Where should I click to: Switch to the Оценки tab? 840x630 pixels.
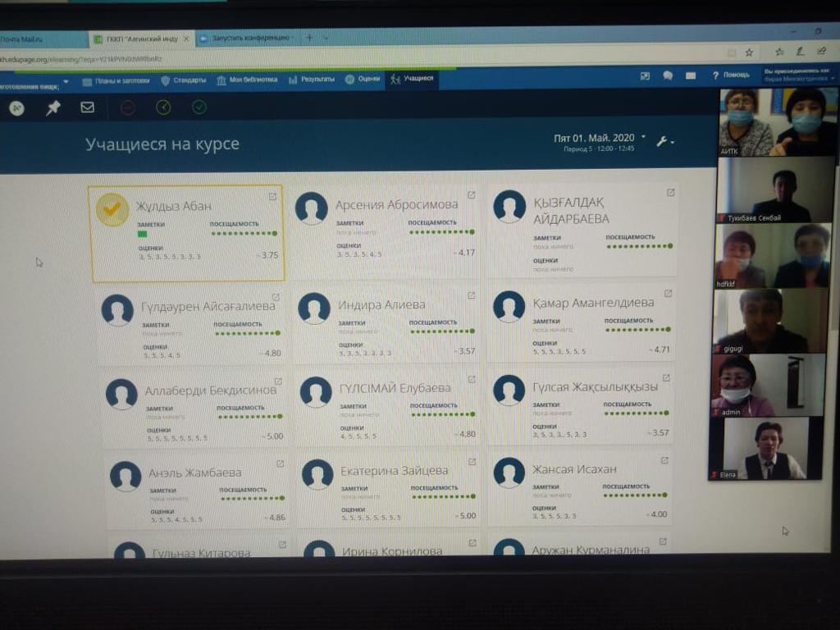pyautogui.click(x=363, y=79)
